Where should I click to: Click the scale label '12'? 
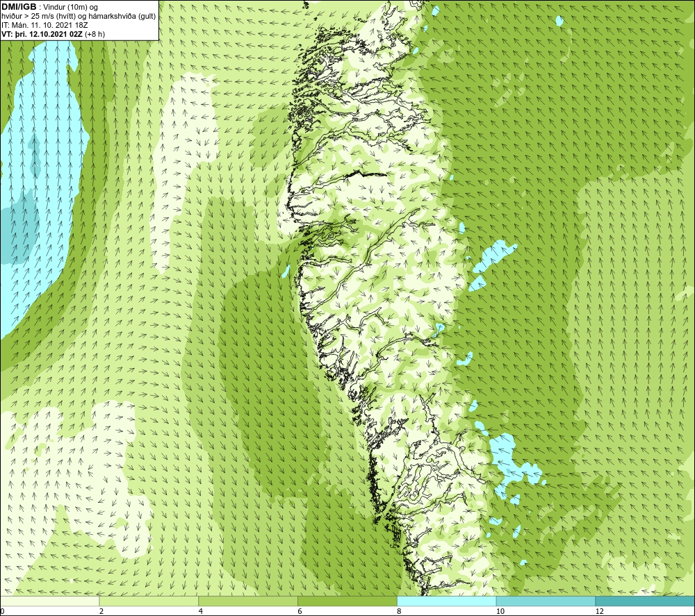600,612
